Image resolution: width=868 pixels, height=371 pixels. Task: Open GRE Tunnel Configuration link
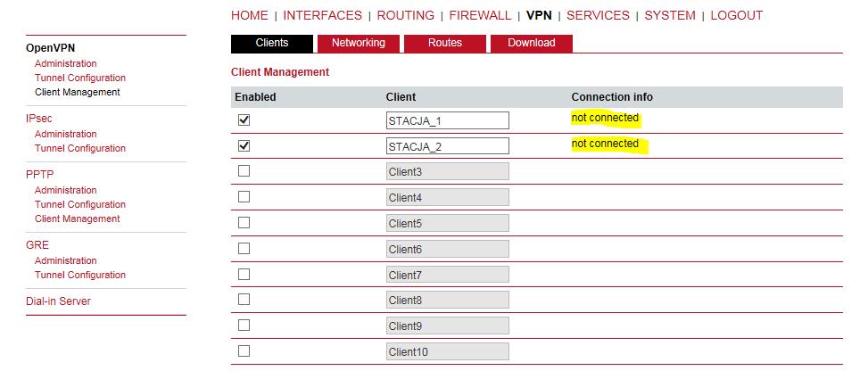coord(79,276)
